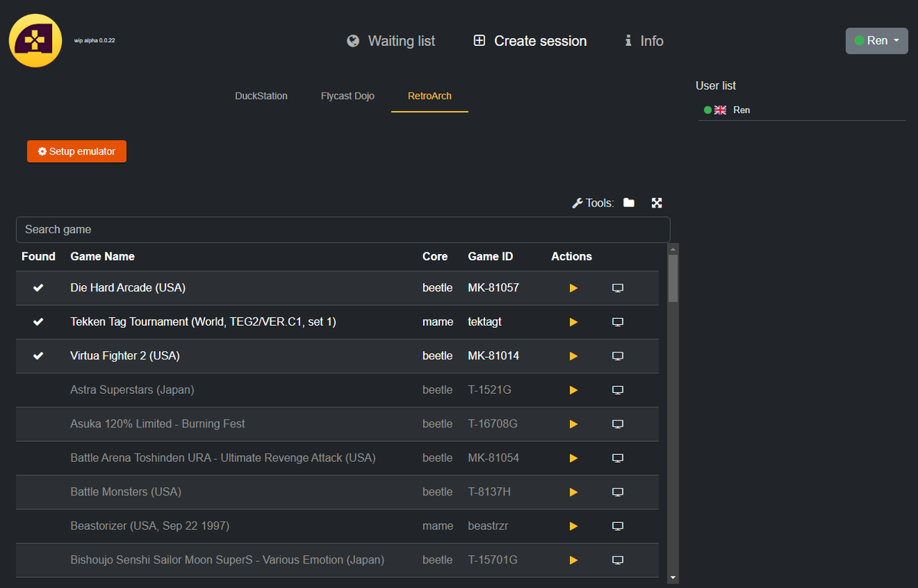
Task: Start Astra Superstars via its play icon
Action: [573, 390]
